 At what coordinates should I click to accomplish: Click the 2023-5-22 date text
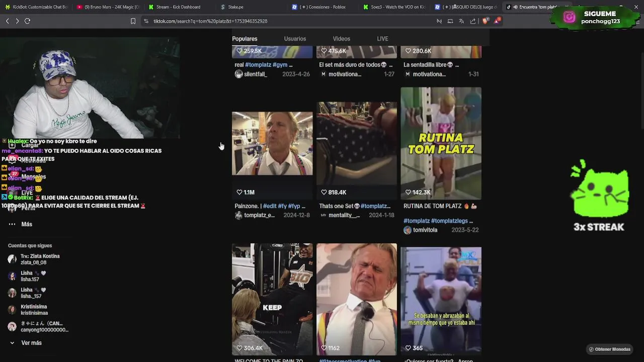[465, 230]
